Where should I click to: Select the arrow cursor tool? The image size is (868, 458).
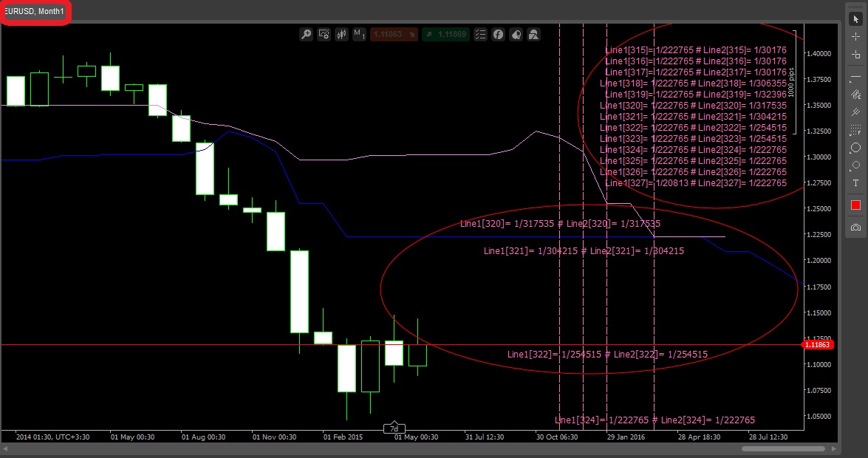(855, 18)
